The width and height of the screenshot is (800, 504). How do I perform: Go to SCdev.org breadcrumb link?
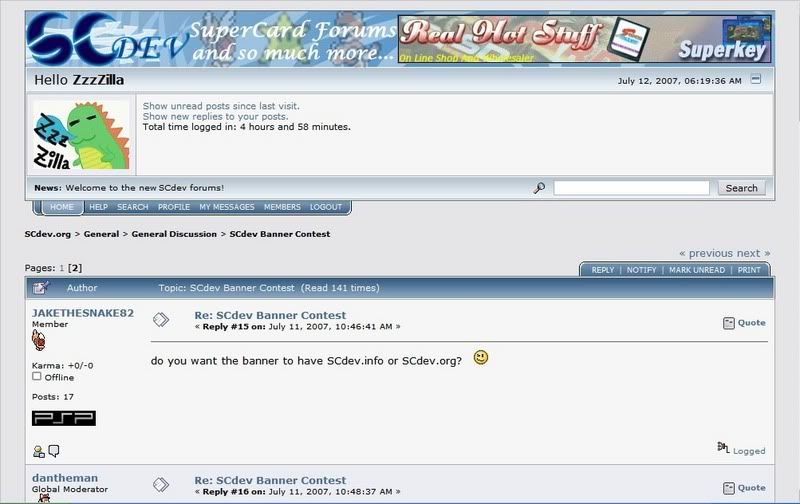tap(48, 234)
